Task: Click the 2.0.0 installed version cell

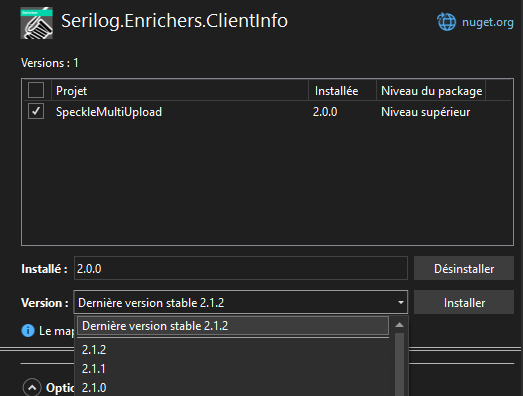Action: click(325, 112)
